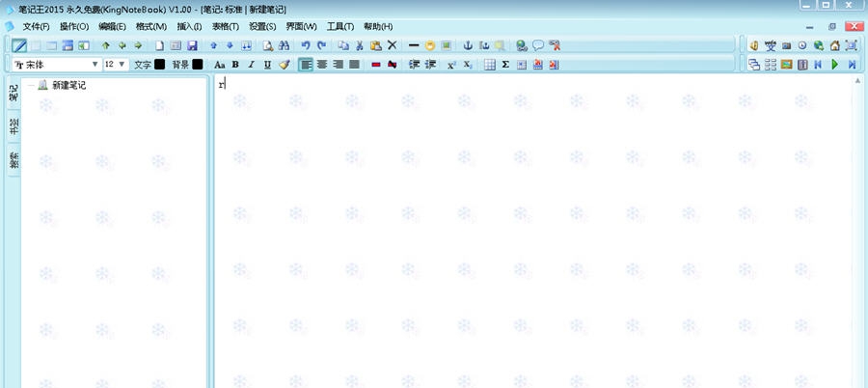Image resolution: width=868 pixels, height=388 pixels.
Task: Paste from clipboard icon
Action: (x=376, y=45)
